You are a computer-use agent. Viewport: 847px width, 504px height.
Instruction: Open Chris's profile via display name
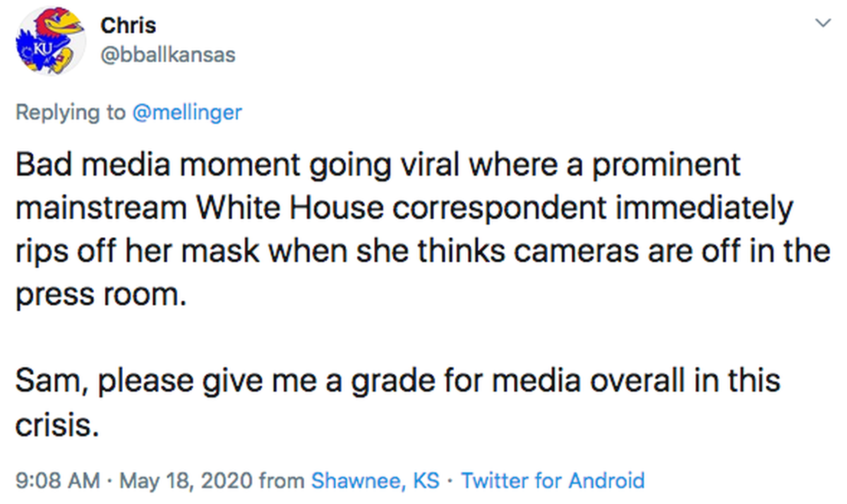coord(128,25)
